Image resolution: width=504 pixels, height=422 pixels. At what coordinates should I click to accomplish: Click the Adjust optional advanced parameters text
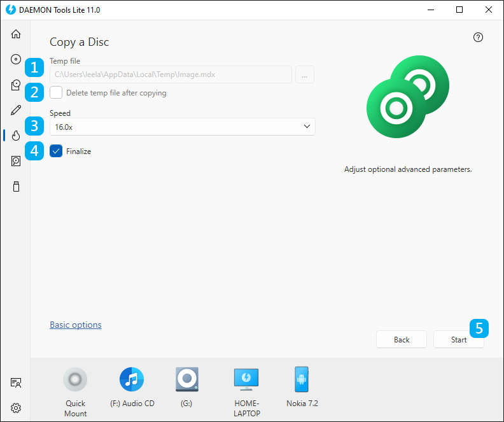pyautogui.click(x=408, y=169)
